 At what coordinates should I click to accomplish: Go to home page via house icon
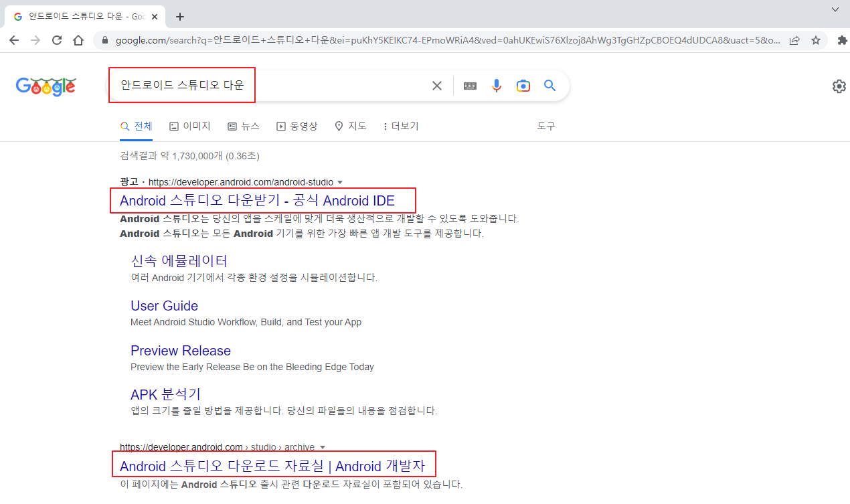[78, 40]
